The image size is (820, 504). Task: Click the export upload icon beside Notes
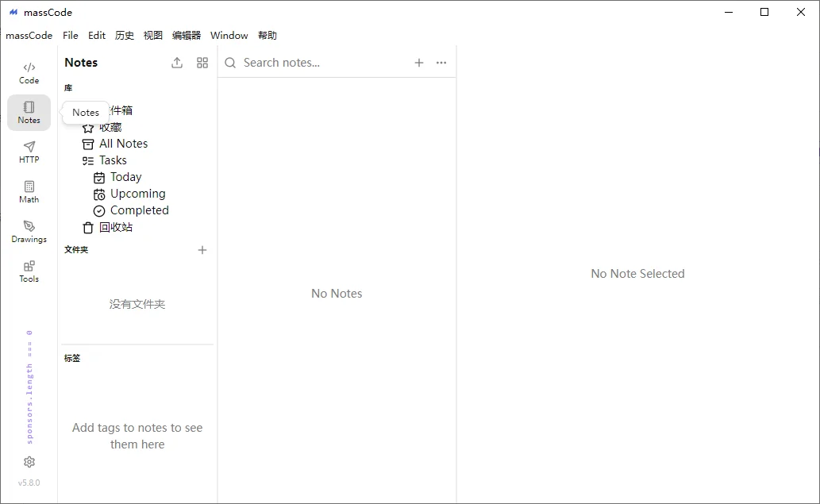click(177, 63)
